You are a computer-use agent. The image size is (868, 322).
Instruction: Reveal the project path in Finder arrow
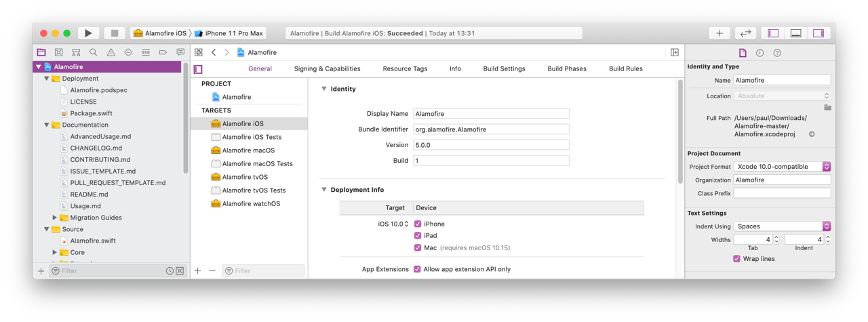812,134
